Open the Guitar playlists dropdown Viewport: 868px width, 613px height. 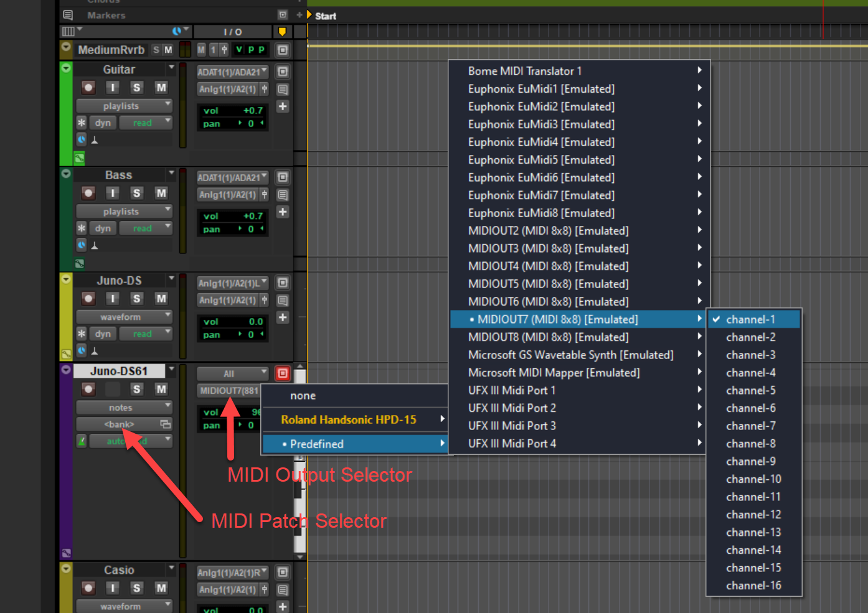(x=123, y=106)
